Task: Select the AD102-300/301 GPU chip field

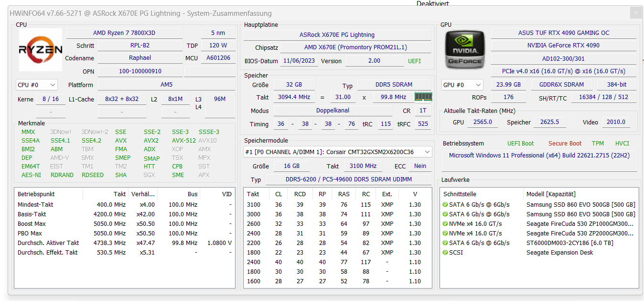Action: click(564, 59)
